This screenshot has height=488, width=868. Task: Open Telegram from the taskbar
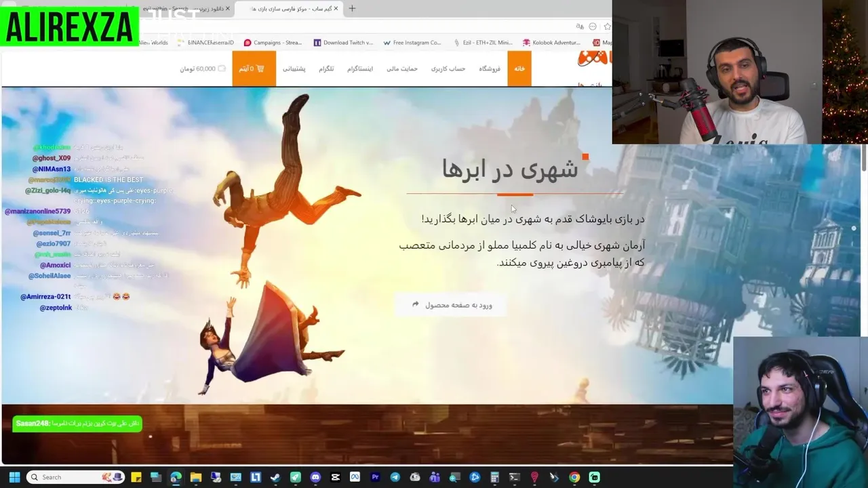[395, 477]
